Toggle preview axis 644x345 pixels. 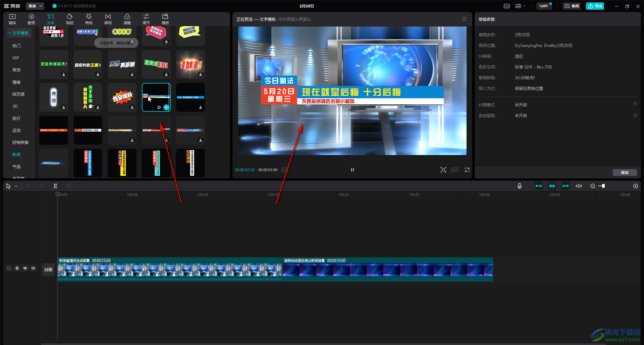click(579, 186)
